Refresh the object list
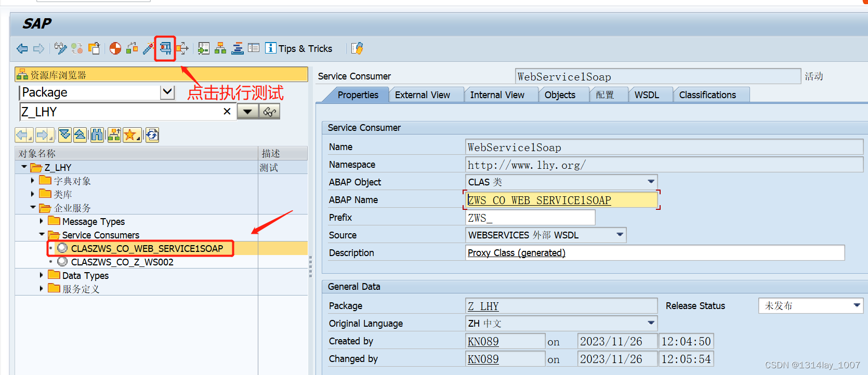The width and height of the screenshot is (868, 375). pyautogui.click(x=152, y=136)
